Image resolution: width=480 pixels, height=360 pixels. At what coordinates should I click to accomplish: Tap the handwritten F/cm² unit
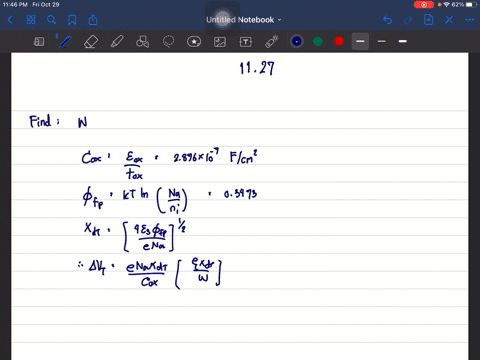(243, 157)
